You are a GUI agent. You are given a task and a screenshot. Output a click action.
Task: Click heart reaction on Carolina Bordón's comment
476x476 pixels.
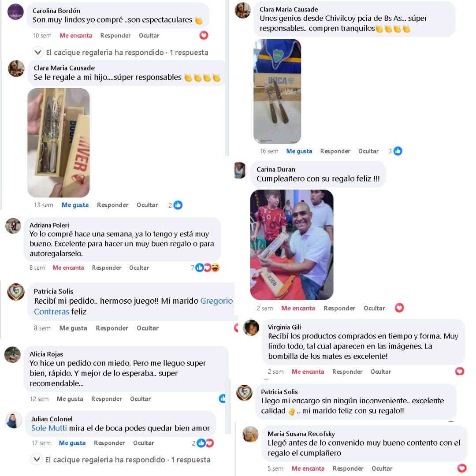[x=204, y=36]
